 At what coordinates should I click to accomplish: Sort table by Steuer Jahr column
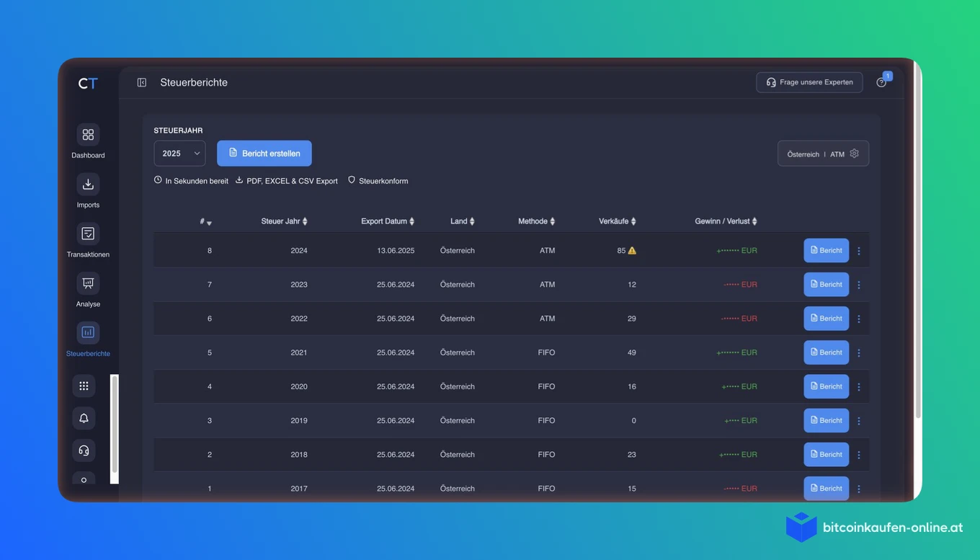pos(284,221)
